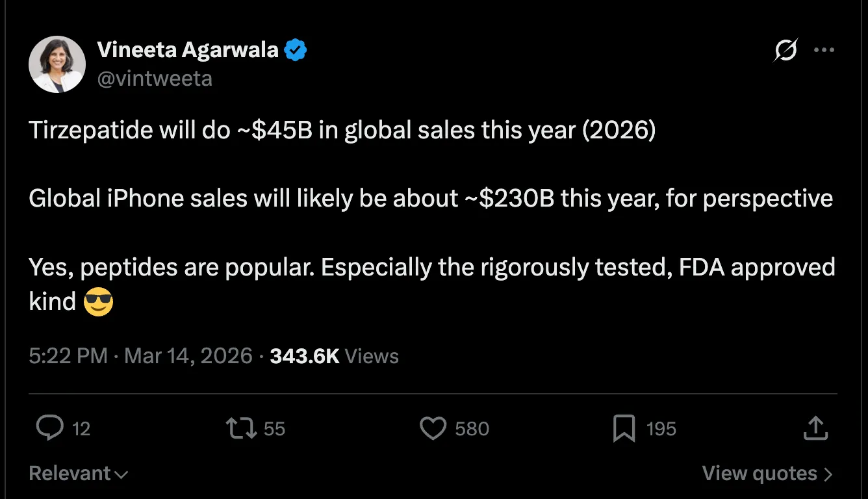The width and height of the screenshot is (868, 499).
Task: Click the Grok slash icon at top right
Action: point(786,50)
